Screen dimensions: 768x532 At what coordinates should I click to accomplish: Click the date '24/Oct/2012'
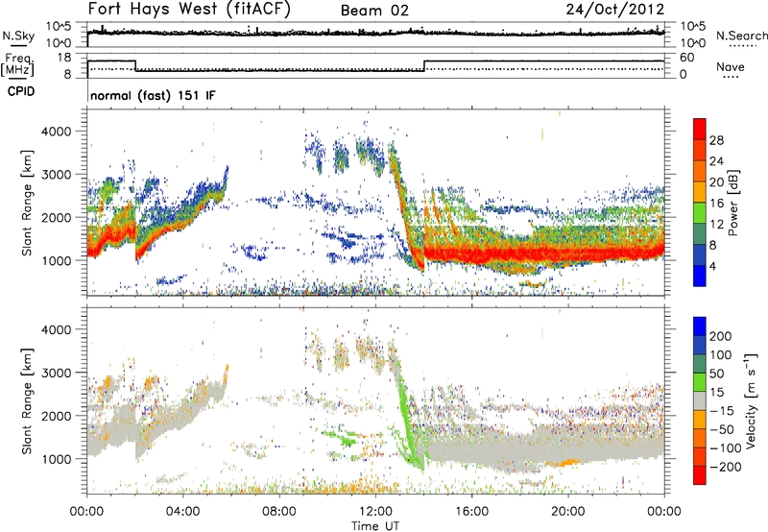tap(615, 10)
